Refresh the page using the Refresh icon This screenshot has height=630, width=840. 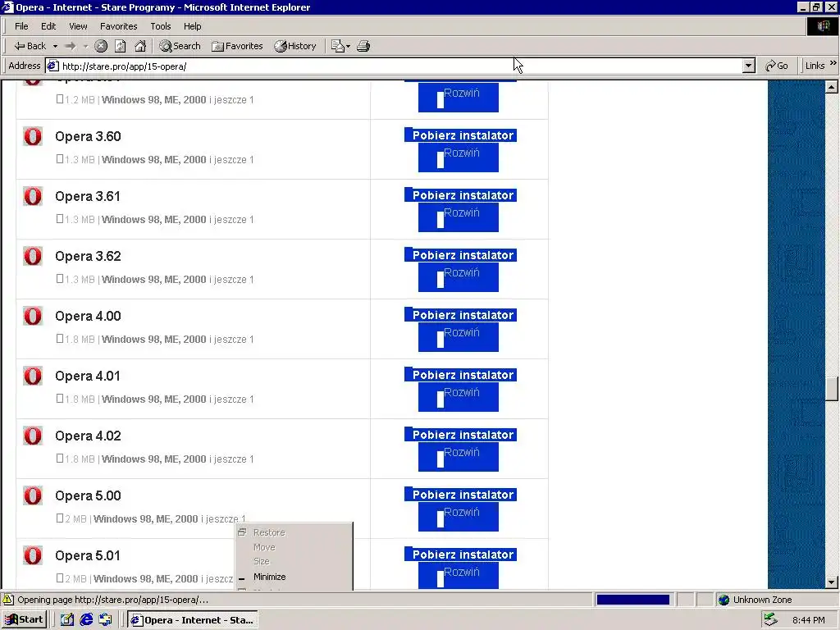(121, 46)
